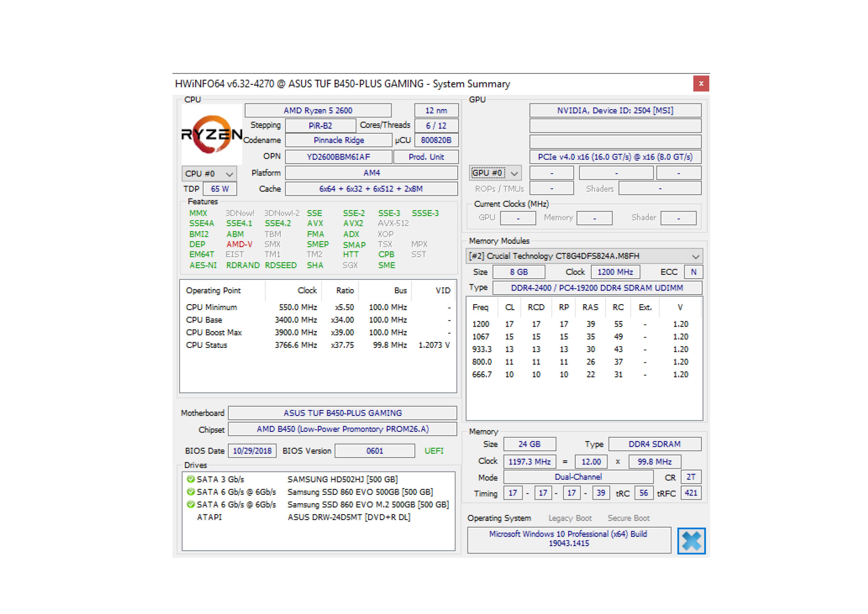868x614 pixels.
Task: Click the Operating Point column header
Action: click(x=213, y=290)
